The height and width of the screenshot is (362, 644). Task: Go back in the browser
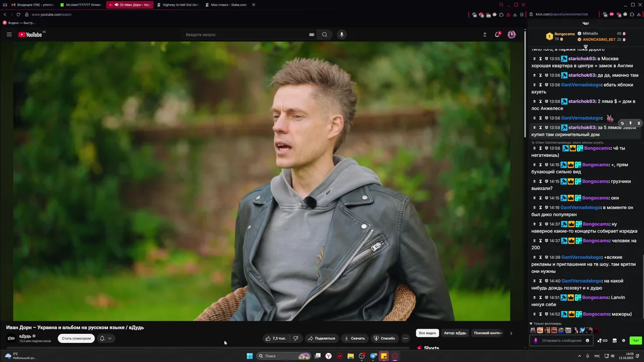tap(5, 15)
